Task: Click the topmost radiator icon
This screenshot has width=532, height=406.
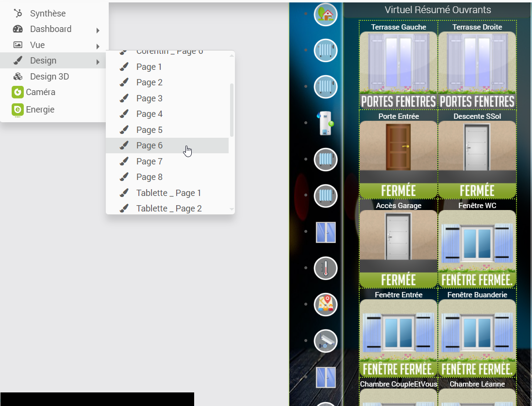Action: (x=325, y=50)
